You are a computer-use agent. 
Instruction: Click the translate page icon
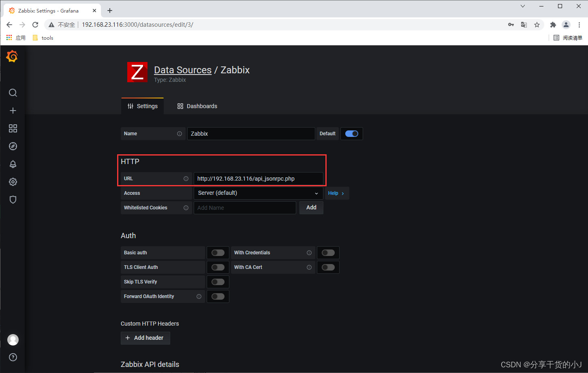524,25
